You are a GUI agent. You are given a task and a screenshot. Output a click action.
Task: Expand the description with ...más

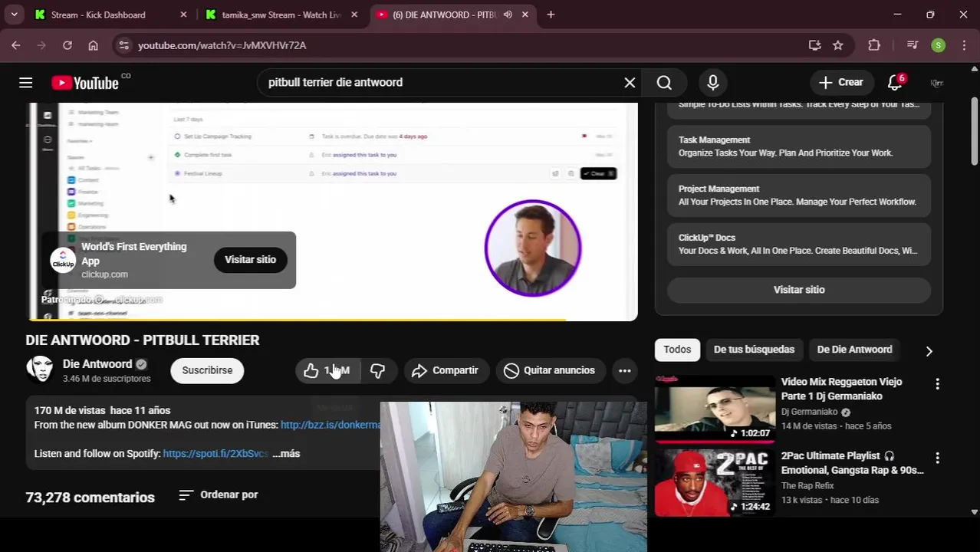pyautogui.click(x=286, y=454)
